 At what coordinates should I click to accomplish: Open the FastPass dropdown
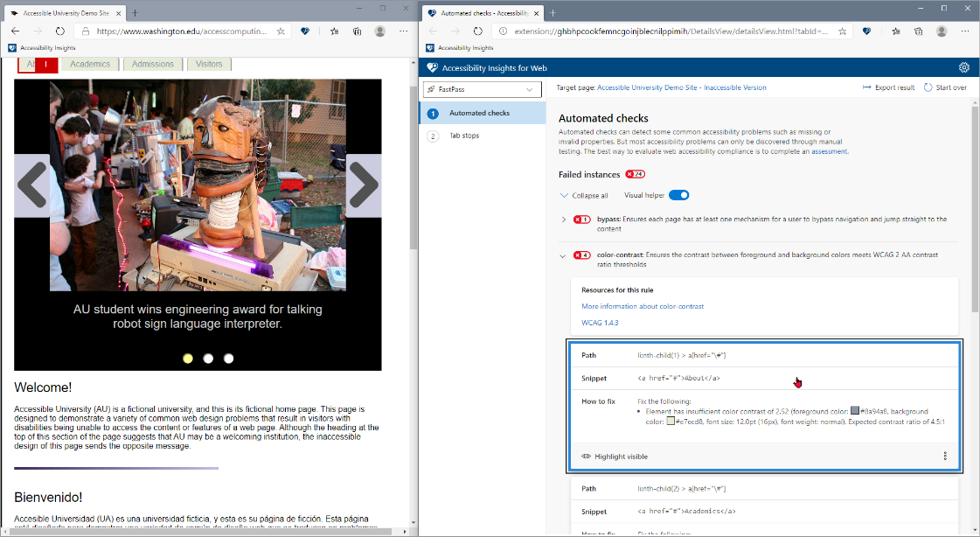tap(481, 89)
